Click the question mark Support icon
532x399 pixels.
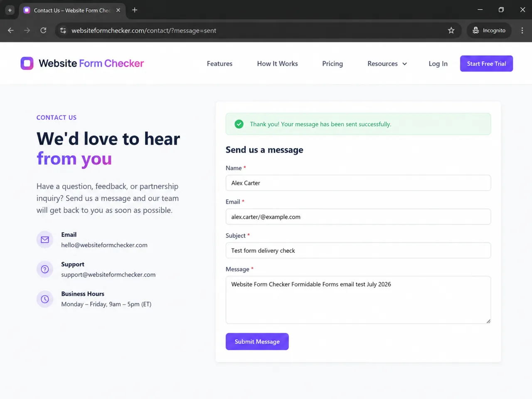(45, 269)
